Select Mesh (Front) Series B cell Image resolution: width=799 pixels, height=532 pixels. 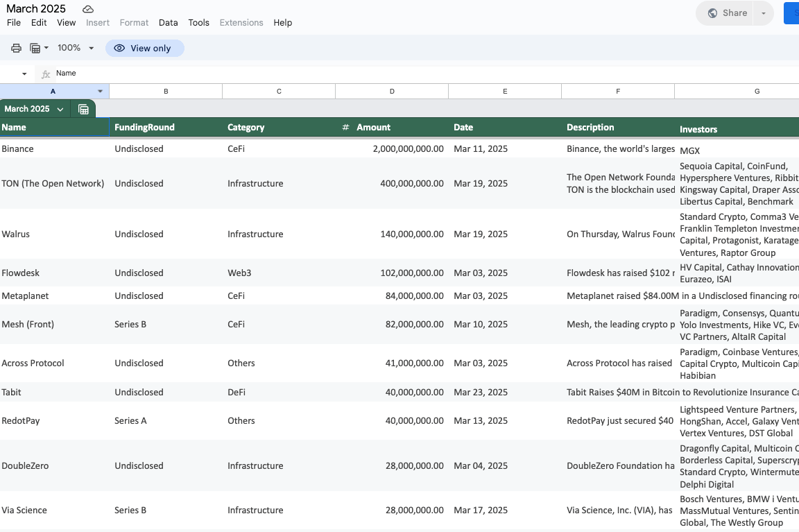point(166,324)
